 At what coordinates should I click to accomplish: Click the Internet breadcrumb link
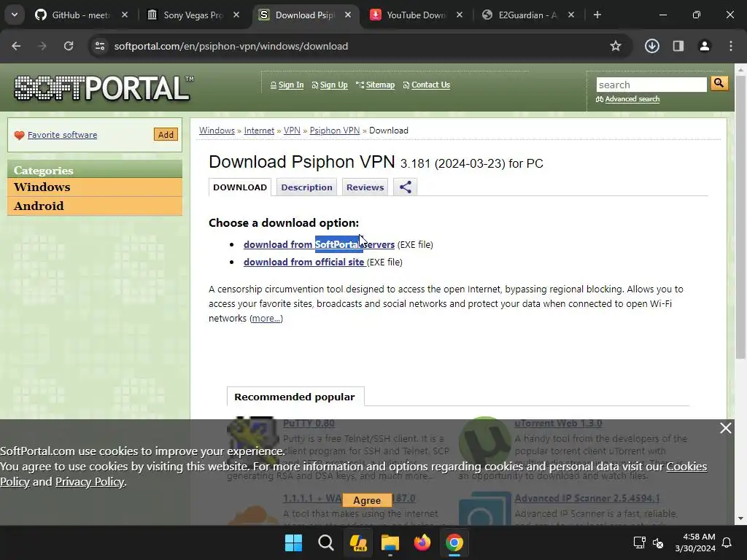pos(259,131)
